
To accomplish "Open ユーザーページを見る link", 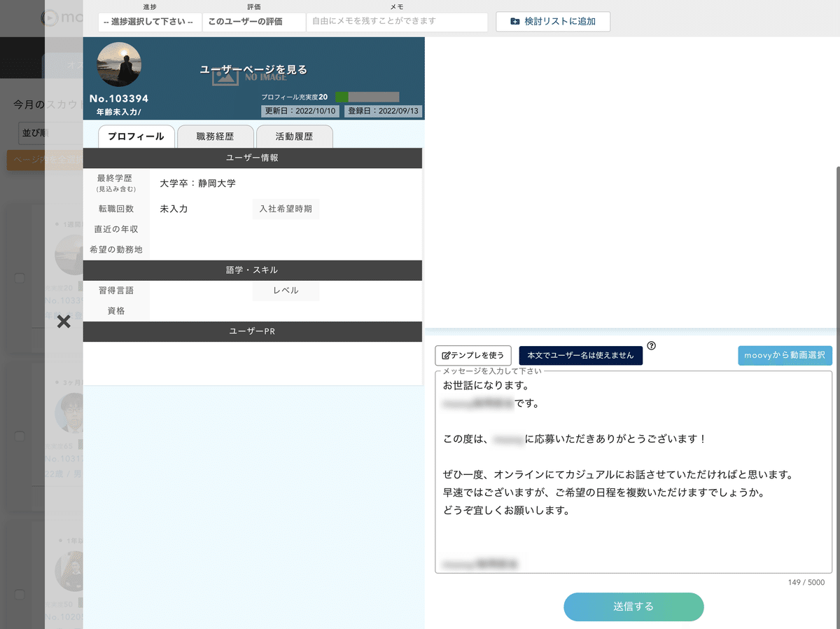I will point(253,69).
